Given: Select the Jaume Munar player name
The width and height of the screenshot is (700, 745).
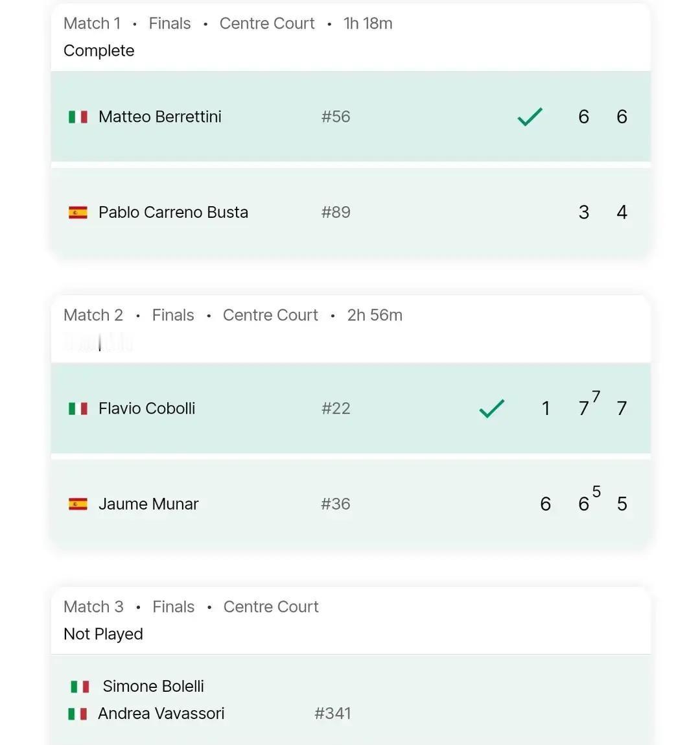Looking at the screenshot, I should pyautogui.click(x=148, y=504).
